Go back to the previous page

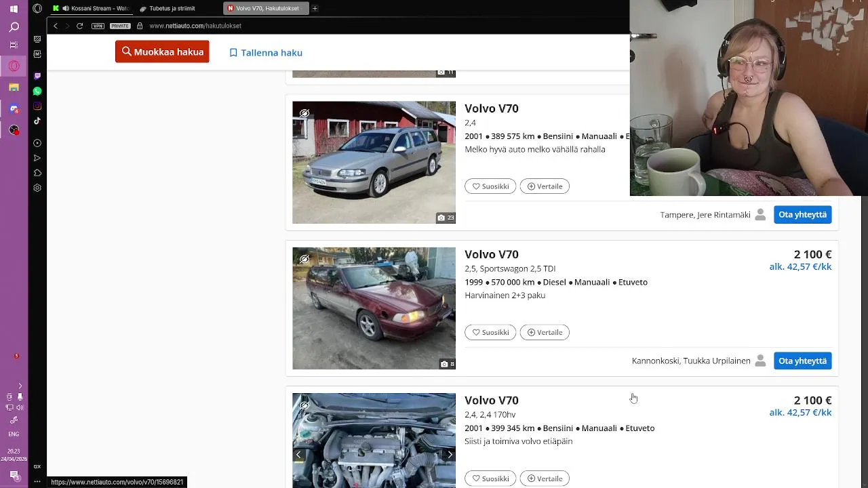tap(56, 26)
